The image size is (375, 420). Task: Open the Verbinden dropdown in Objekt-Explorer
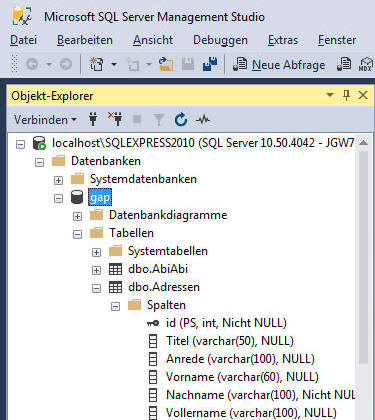point(45,119)
